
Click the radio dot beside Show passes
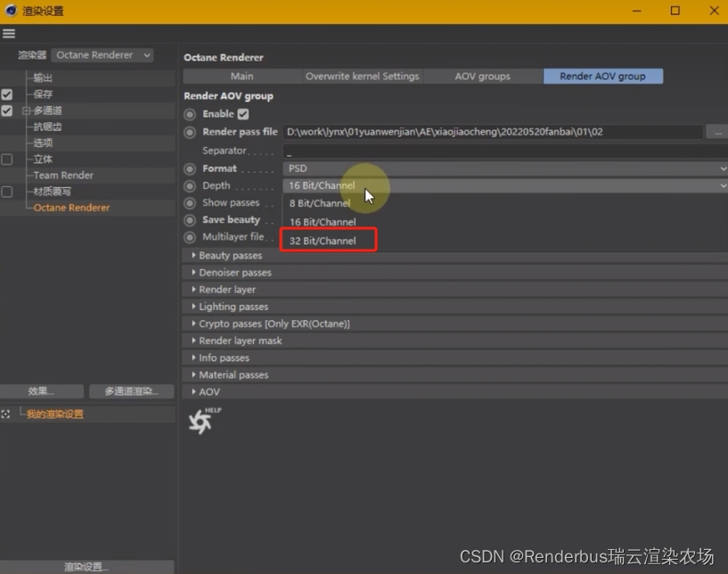(x=190, y=203)
